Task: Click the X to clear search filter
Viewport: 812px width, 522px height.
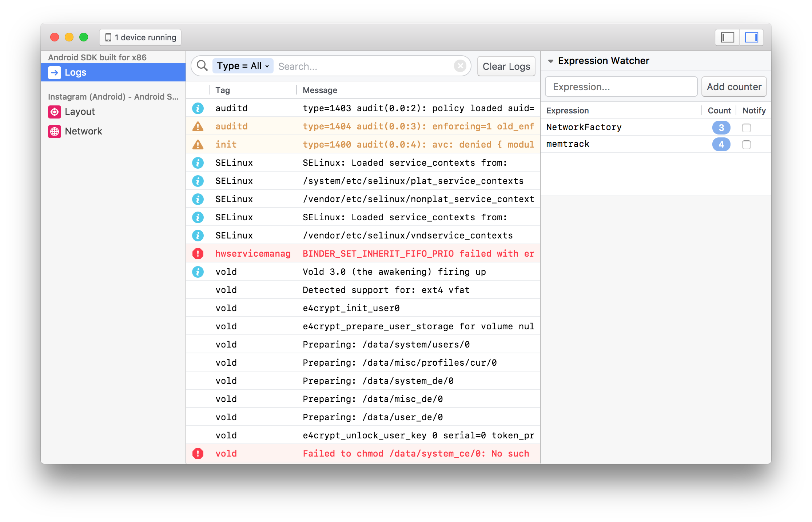Action: tap(461, 66)
